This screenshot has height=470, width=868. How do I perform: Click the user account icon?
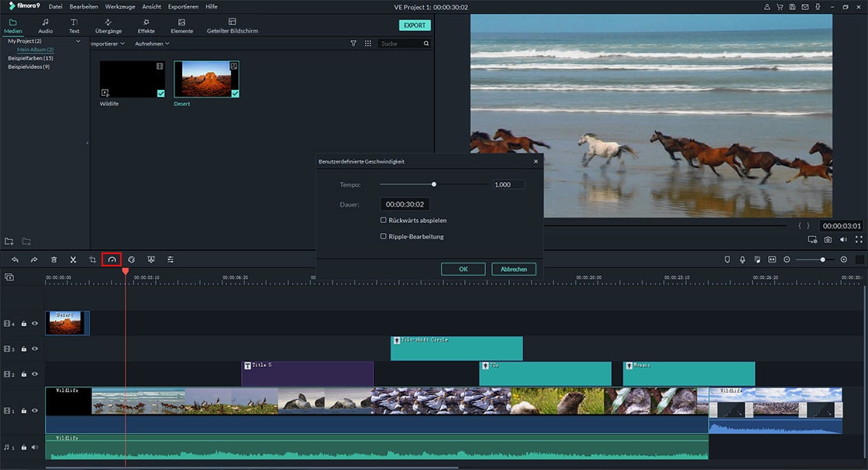coord(766,7)
